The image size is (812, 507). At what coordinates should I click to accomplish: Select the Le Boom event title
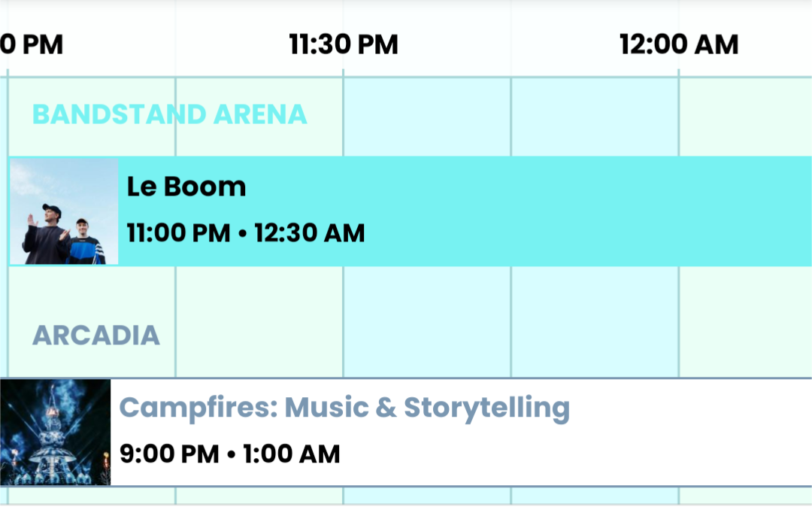click(x=186, y=187)
